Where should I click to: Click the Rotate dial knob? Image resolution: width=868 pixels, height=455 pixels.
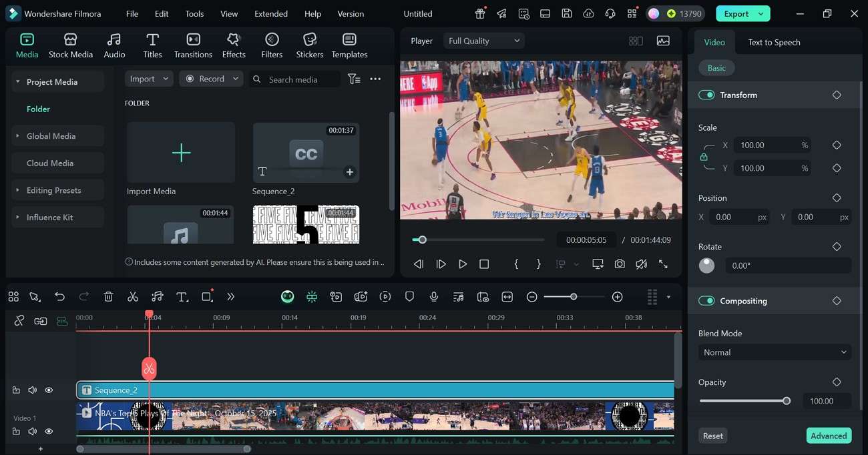point(706,266)
